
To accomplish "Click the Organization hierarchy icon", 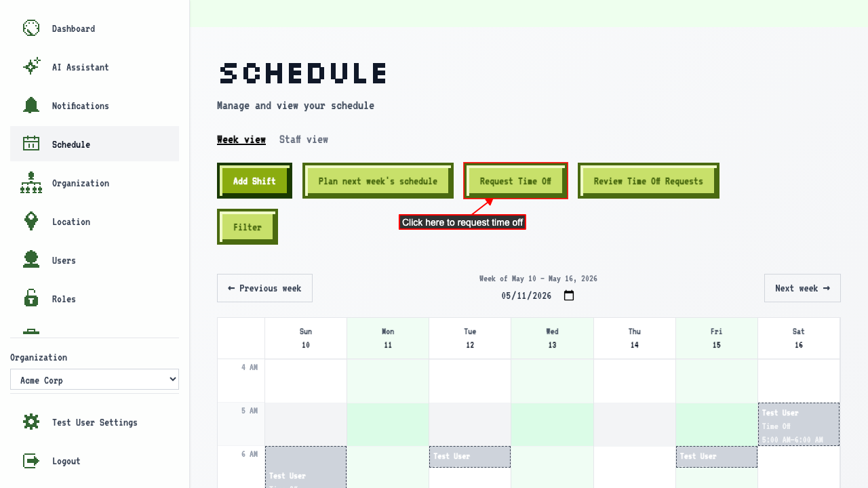I will pos(31,182).
